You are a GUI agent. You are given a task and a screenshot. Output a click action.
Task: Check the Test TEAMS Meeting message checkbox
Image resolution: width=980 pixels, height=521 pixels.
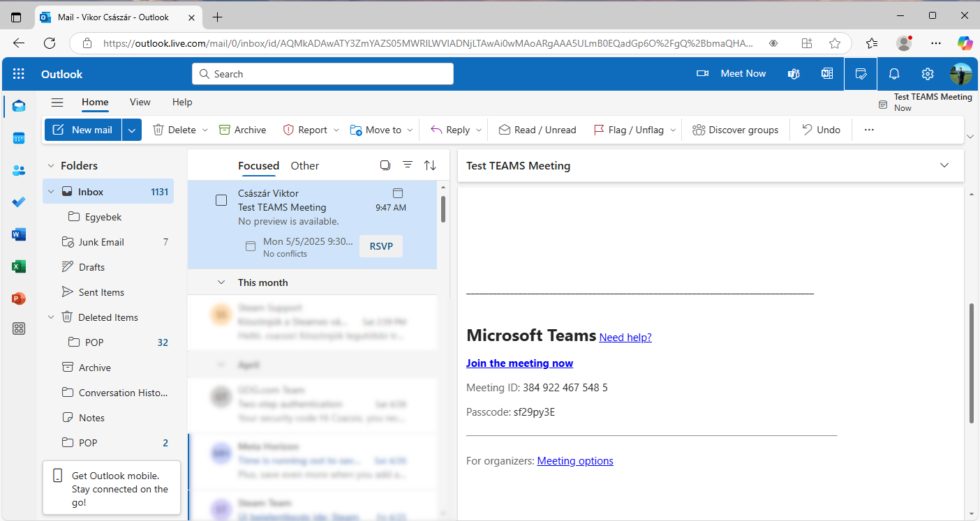pyautogui.click(x=221, y=200)
